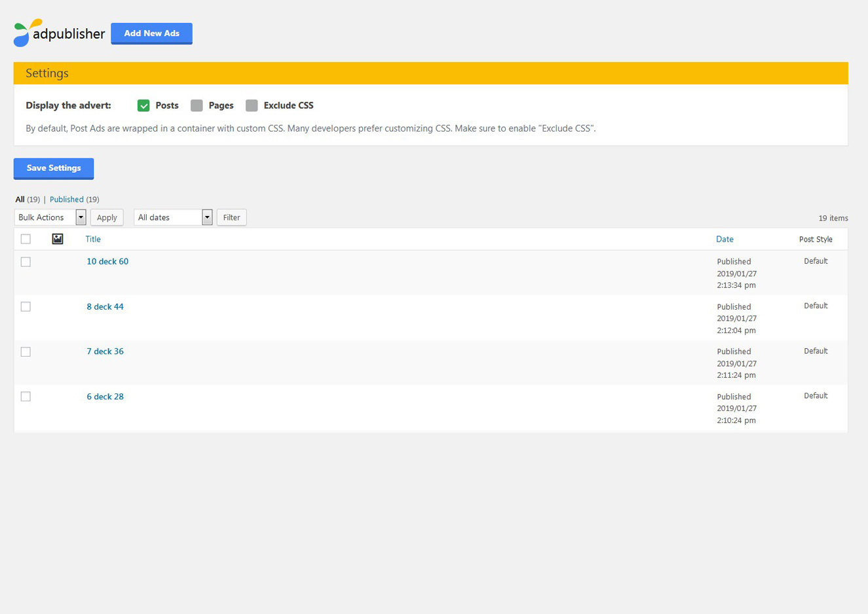Show All ads filter link
This screenshot has height=614, width=868.
[20, 199]
